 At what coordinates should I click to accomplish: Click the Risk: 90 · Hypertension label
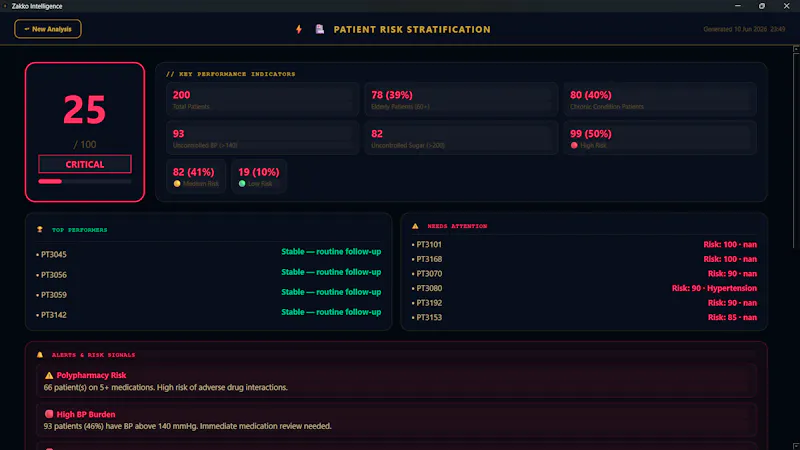(714, 288)
